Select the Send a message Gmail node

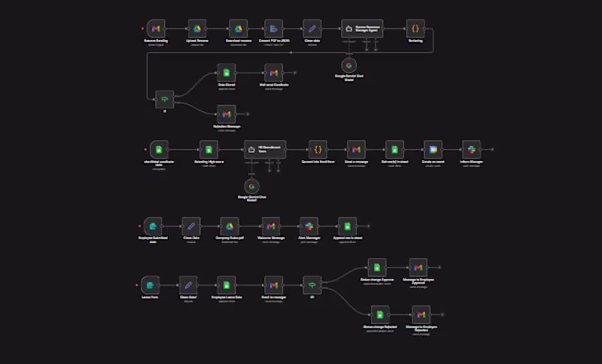(x=356, y=150)
